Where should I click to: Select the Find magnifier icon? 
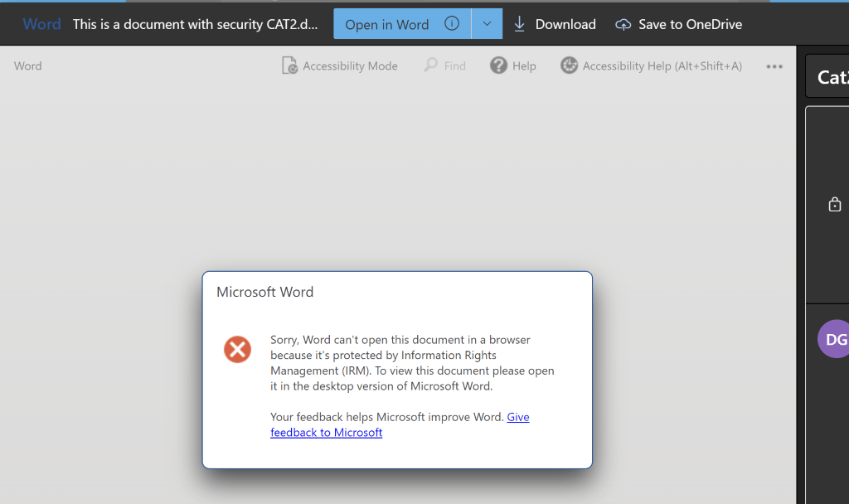coord(431,65)
